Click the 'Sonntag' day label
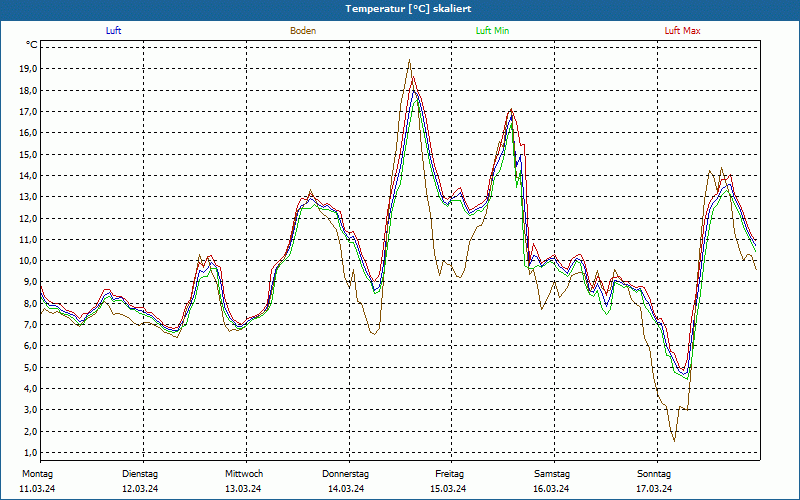The image size is (800, 500). (654, 474)
